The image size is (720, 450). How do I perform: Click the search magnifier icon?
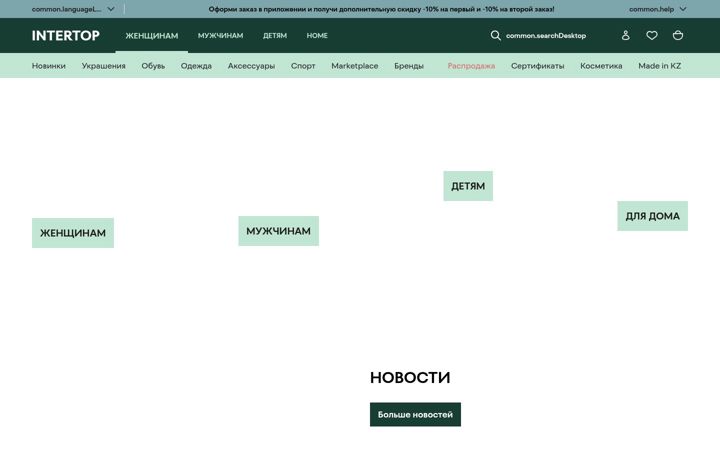(x=495, y=35)
